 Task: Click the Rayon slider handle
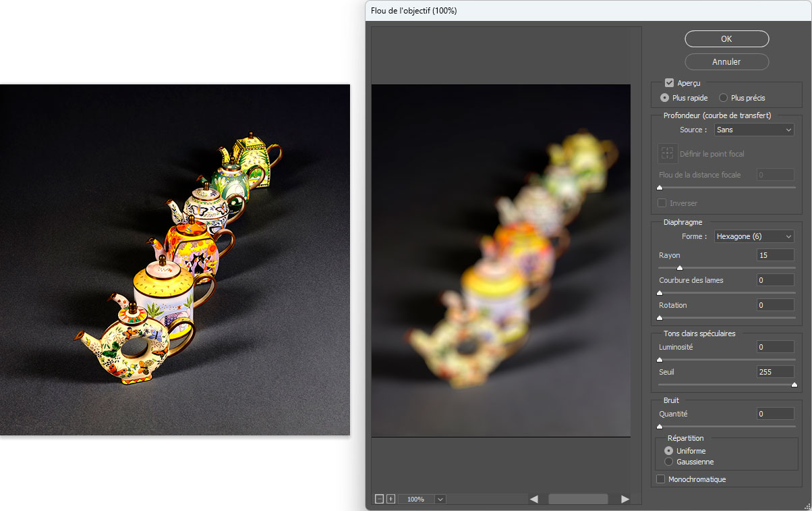(x=679, y=268)
